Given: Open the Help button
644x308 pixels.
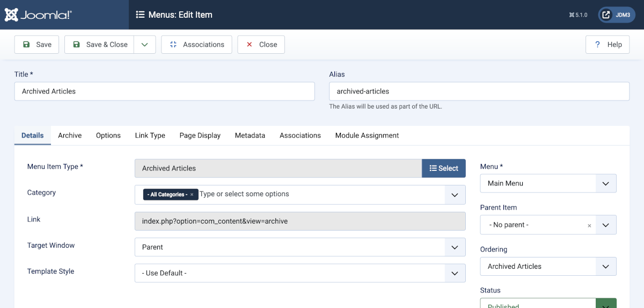Looking at the screenshot, I should pyautogui.click(x=608, y=45).
